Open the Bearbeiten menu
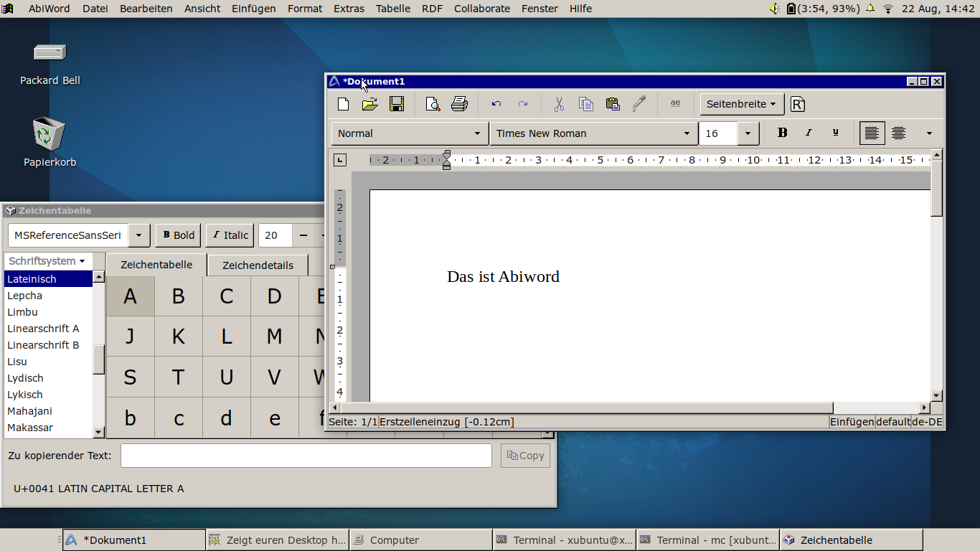 (146, 9)
